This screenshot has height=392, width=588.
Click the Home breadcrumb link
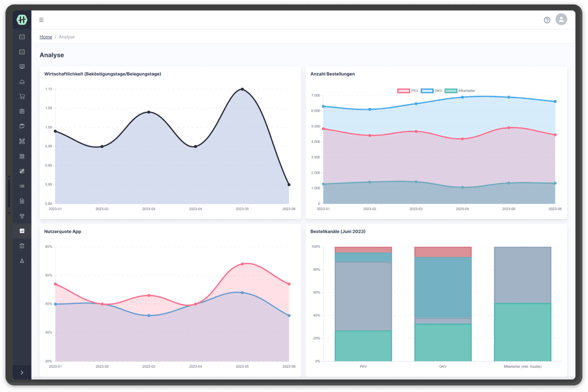[x=45, y=37]
